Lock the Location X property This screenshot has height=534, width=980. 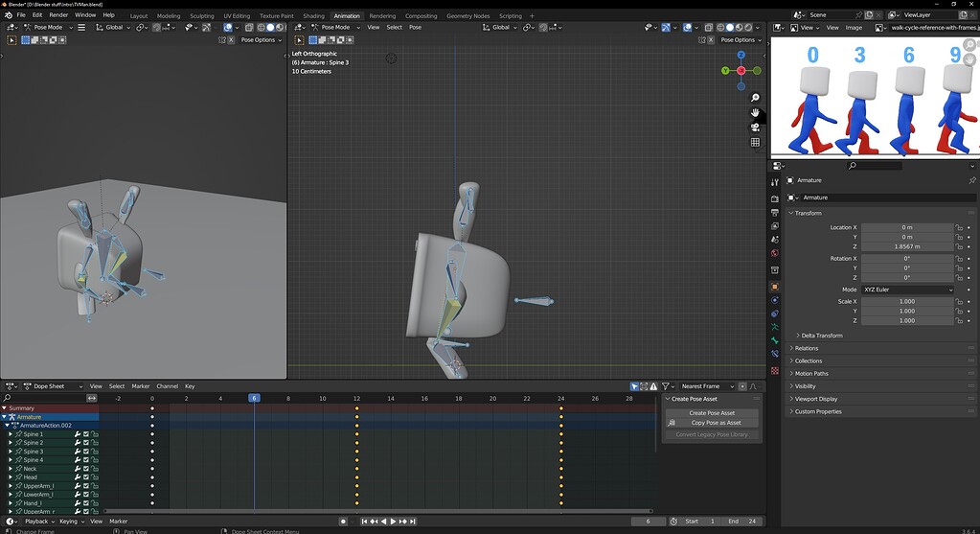pyautogui.click(x=959, y=227)
